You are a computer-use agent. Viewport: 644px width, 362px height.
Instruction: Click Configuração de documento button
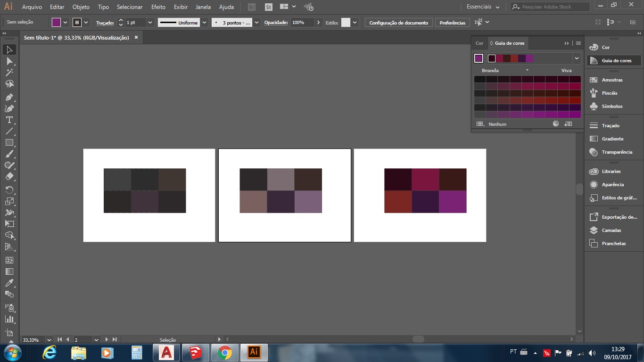coord(399,23)
